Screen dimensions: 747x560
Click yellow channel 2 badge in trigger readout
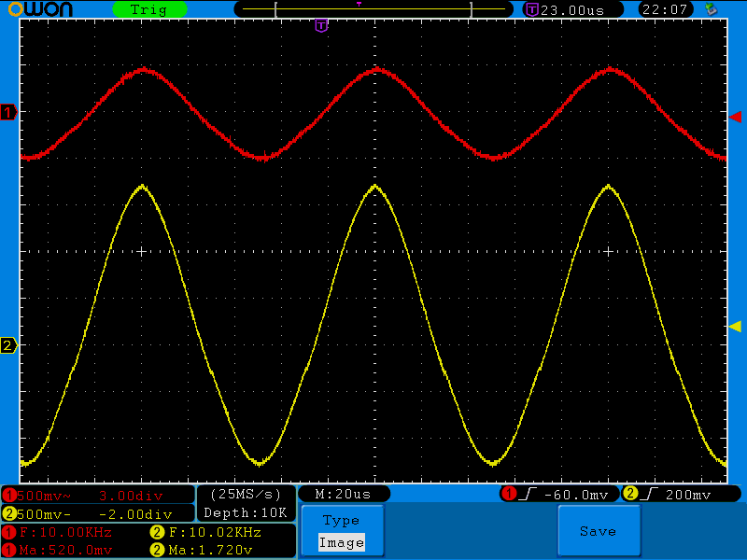(x=630, y=494)
